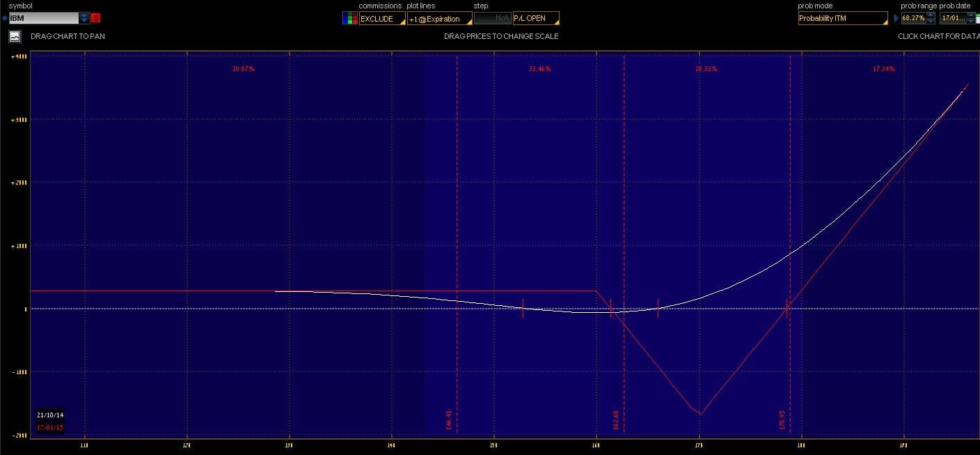Click the prob date value field
The width and height of the screenshot is (980, 455).
coord(952,18)
